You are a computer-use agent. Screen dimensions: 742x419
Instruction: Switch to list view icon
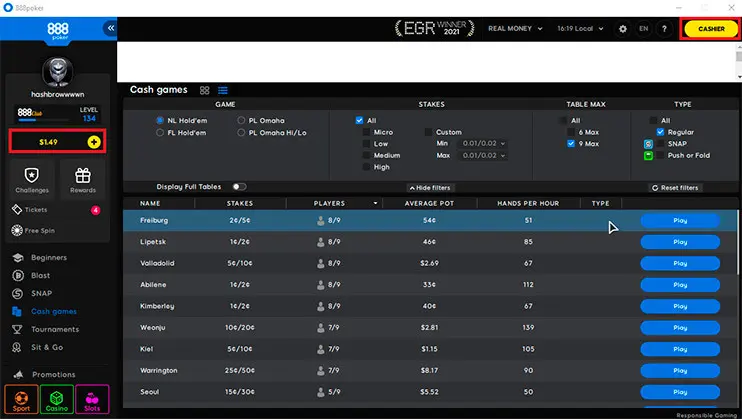tap(223, 90)
